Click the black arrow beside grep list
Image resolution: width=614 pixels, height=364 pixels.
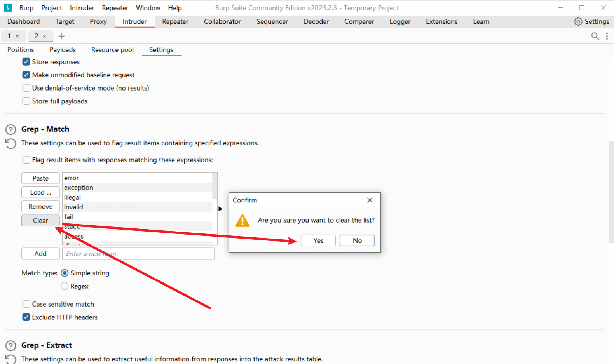pyautogui.click(x=220, y=209)
